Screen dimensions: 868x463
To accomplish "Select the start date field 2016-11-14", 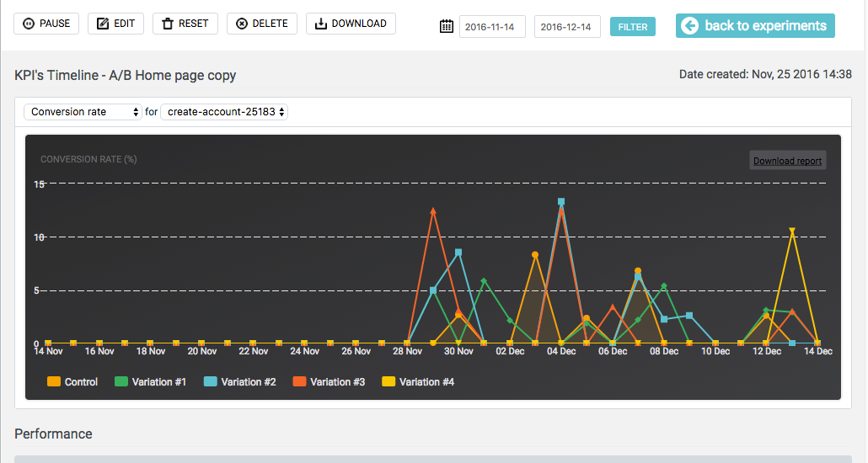I will coord(492,27).
